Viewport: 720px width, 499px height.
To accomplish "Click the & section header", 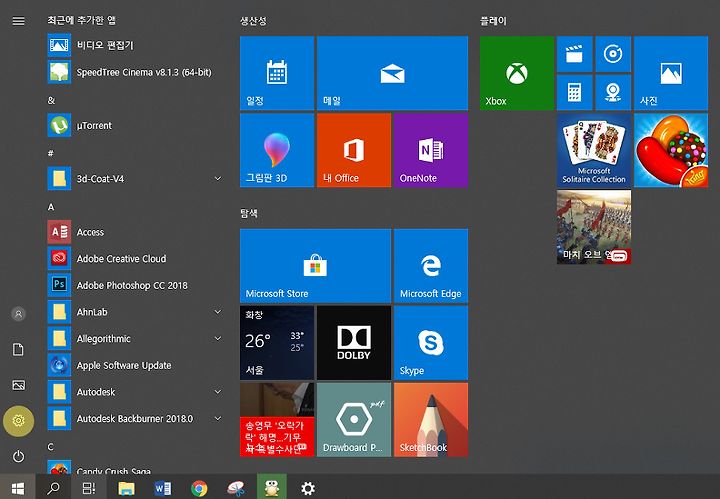I will [51, 100].
